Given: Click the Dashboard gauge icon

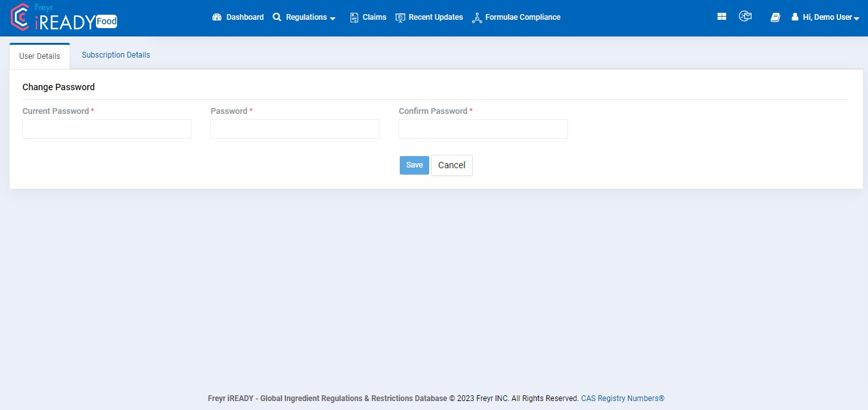Looking at the screenshot, I should point(217,17).
